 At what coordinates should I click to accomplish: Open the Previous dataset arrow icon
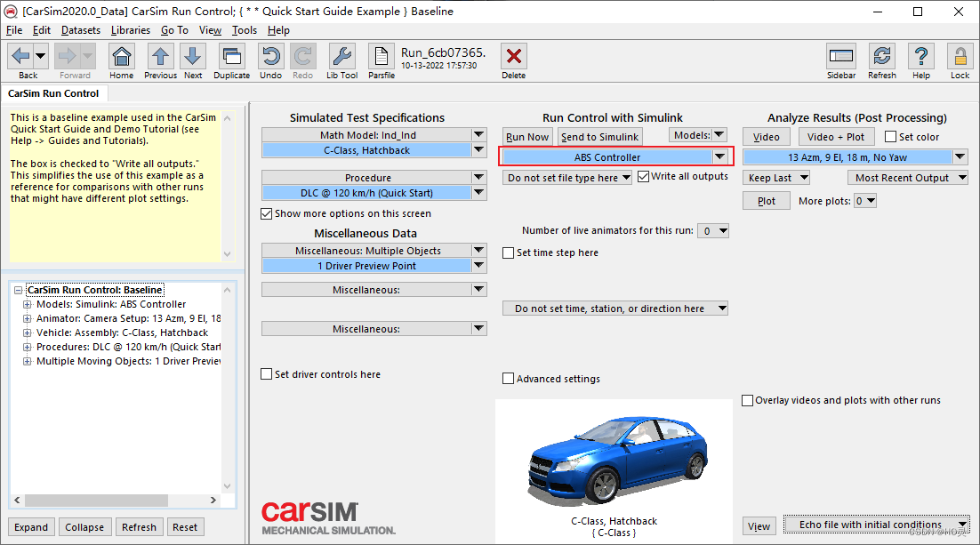pos(161,56)
